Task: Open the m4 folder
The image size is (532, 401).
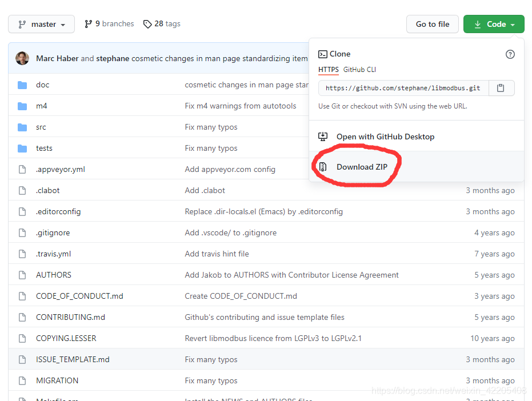Action: pos(41,106)
